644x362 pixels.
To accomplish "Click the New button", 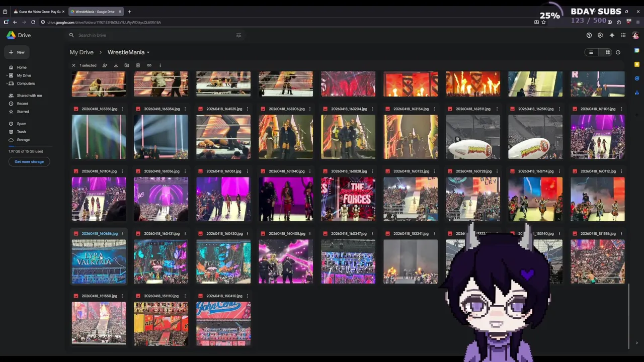I will click(x=17, y=52).
